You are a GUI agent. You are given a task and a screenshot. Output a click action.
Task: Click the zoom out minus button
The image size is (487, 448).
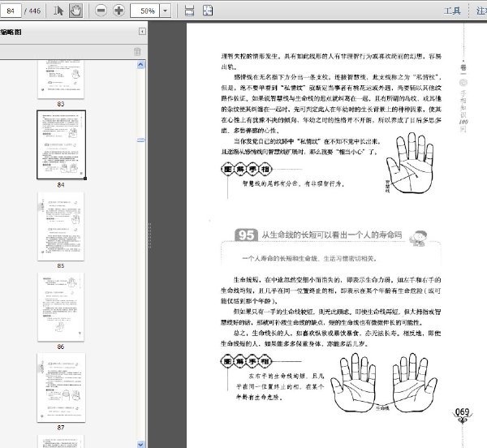coord(101,11)
